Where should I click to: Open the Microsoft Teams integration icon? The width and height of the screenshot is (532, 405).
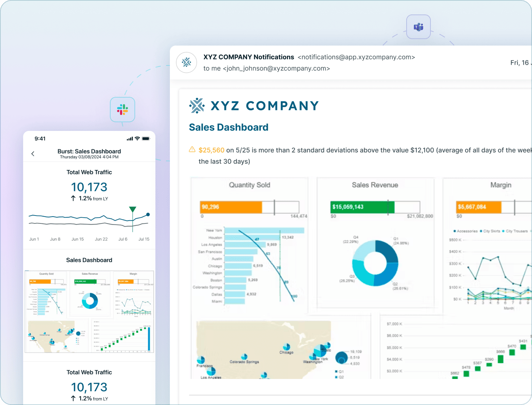tap(418, 27)
